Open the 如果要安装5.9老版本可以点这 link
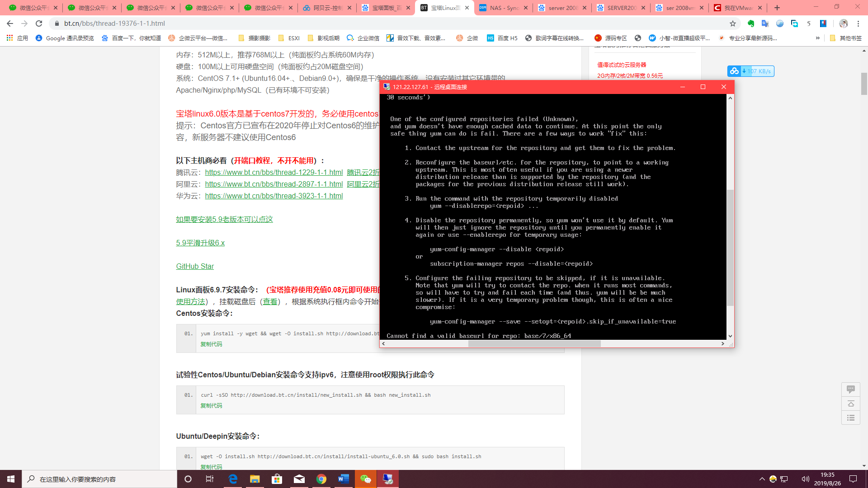Viewport: 868px width, 488px height. (x=224, y=219)
